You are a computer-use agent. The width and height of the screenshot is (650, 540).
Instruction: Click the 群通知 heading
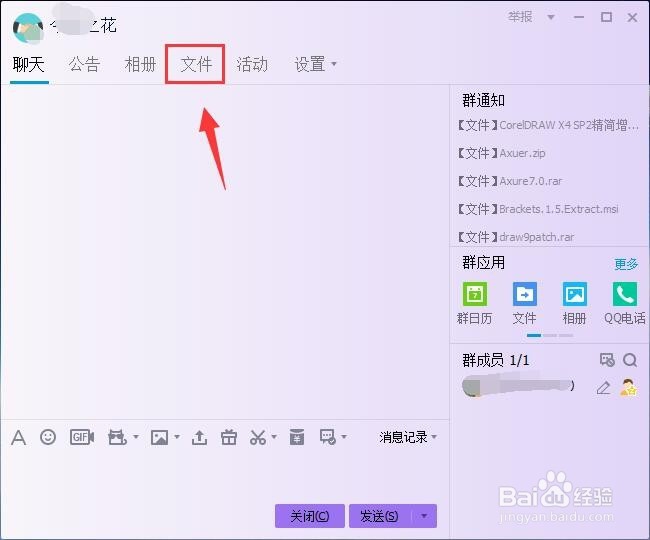(x=483, y=100)
